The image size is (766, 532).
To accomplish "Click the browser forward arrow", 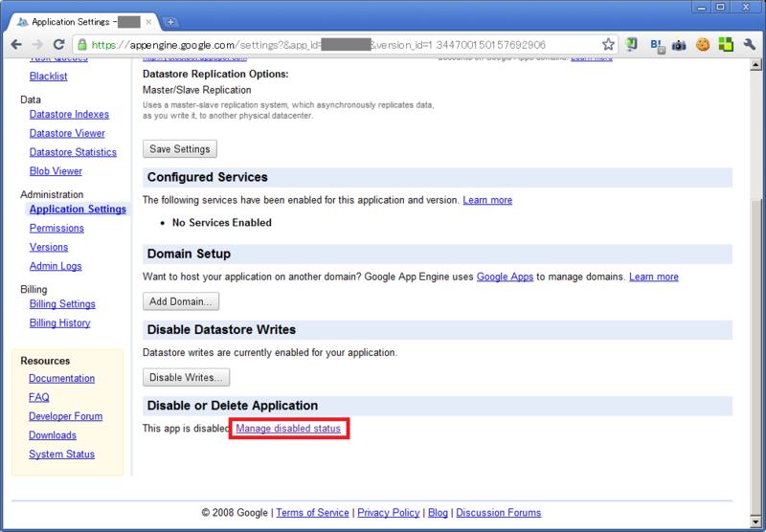I will click(x=37, y=44).
